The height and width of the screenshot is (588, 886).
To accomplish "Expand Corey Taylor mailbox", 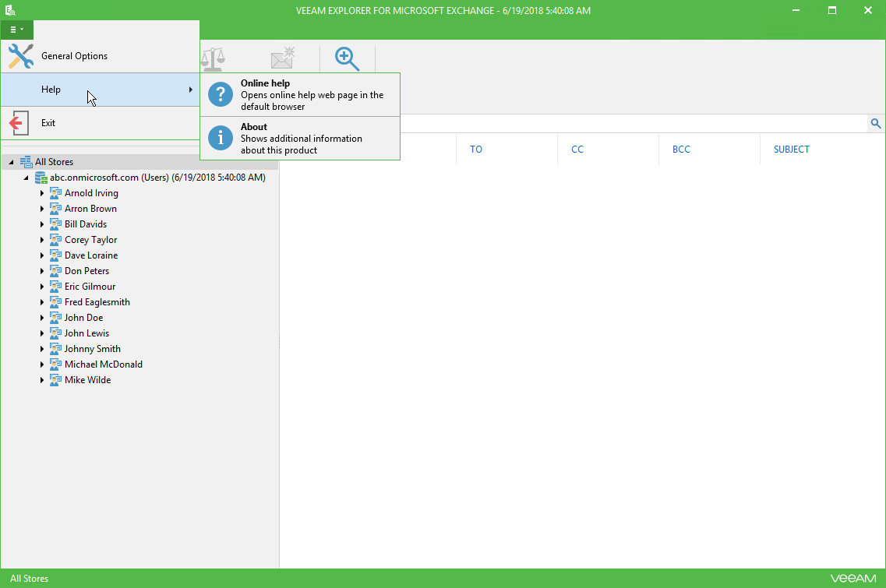I will [42, 240].
